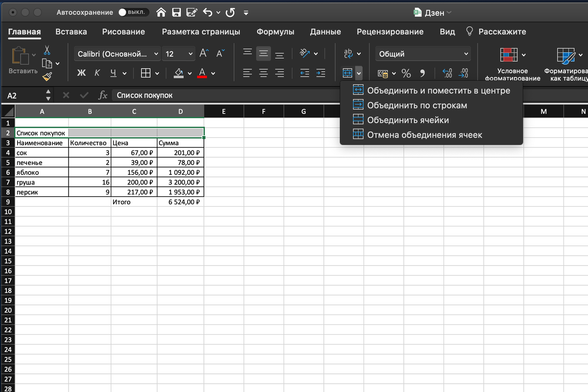
Task: Apply the yellow fill color bucket
Action: [178, 73]
